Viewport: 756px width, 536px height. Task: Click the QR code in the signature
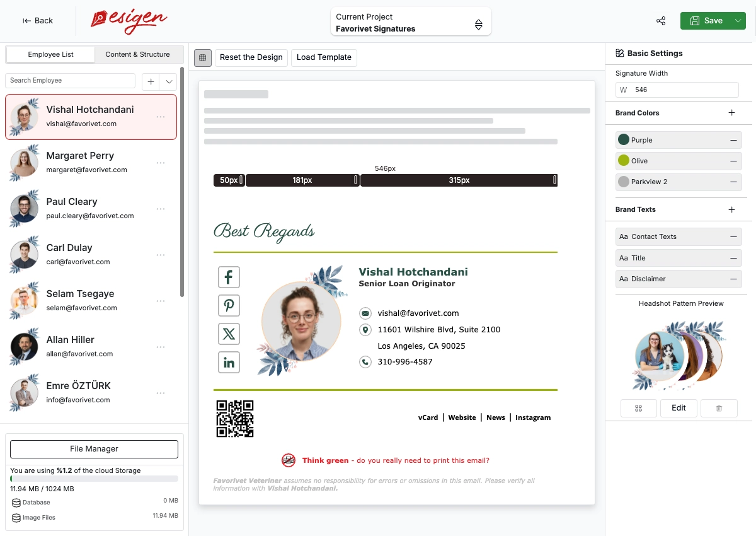click(235, 419)
